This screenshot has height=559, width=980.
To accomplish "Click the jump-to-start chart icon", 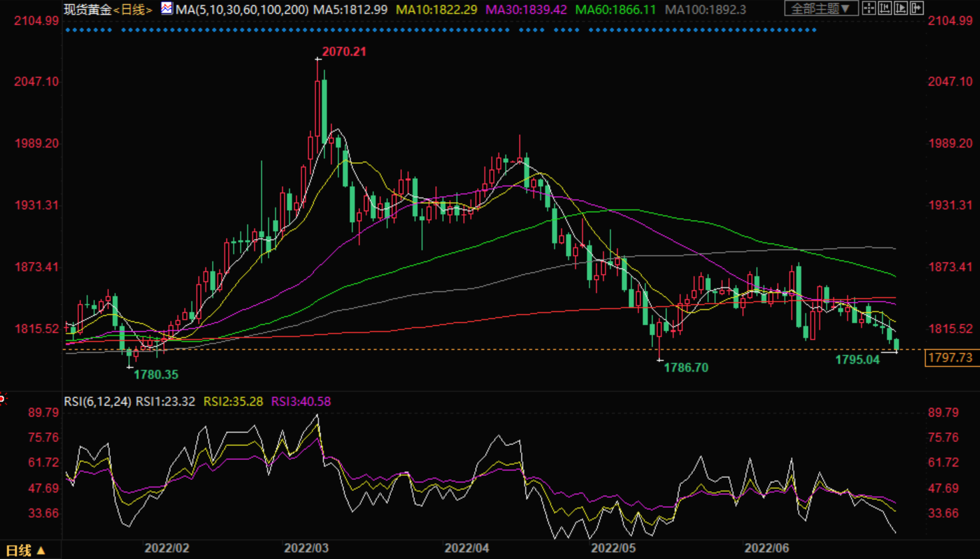I will click(885, 9).
